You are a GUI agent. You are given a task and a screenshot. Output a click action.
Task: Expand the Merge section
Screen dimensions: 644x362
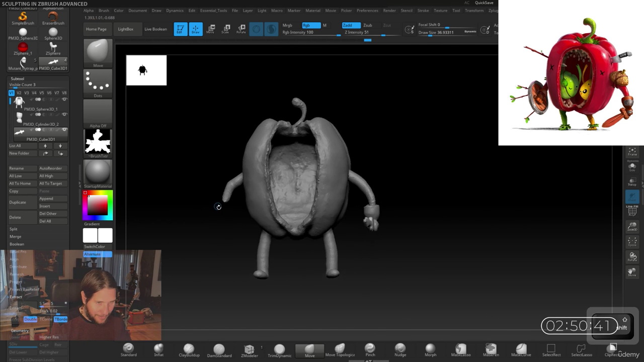[x=15, y=236]
